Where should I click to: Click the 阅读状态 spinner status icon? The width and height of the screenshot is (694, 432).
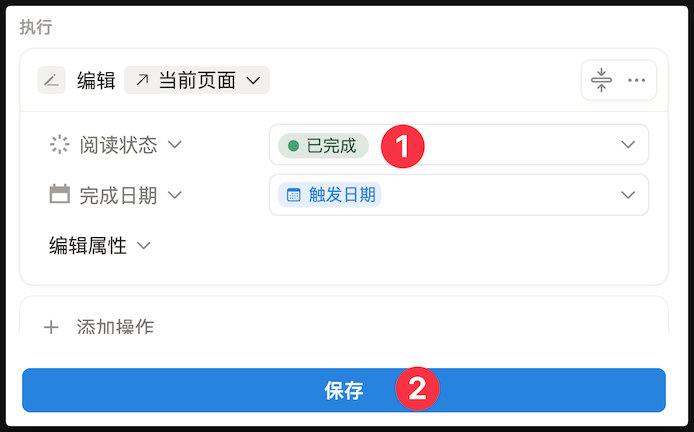pos(60,145)
